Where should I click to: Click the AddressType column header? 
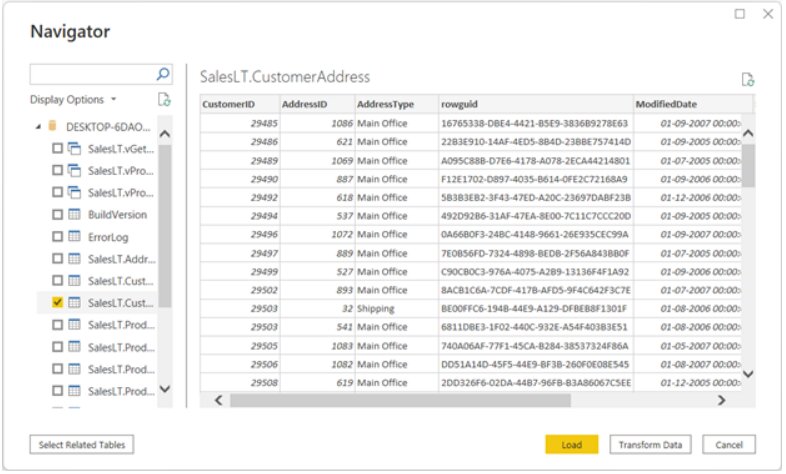point(397,104)
